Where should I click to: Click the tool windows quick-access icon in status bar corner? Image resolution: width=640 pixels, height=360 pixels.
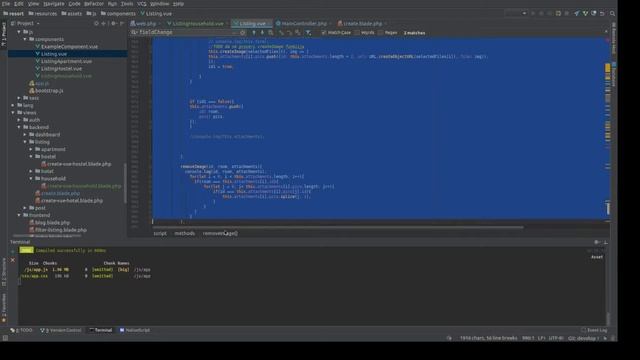pos(5,338)
